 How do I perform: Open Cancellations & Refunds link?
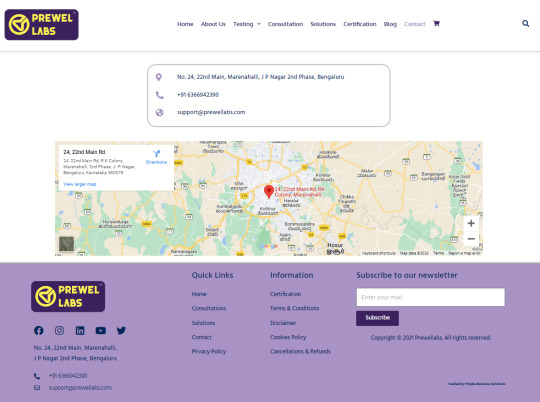[300, 352]
